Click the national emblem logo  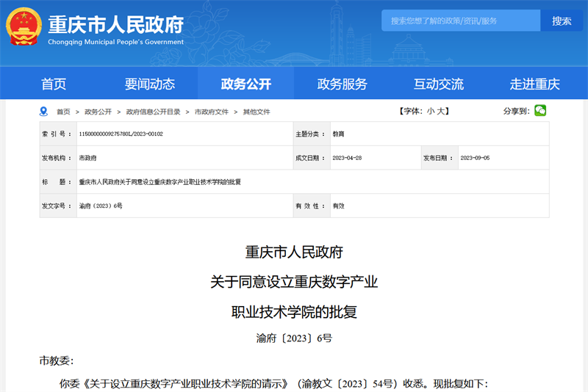coord(24,29)
